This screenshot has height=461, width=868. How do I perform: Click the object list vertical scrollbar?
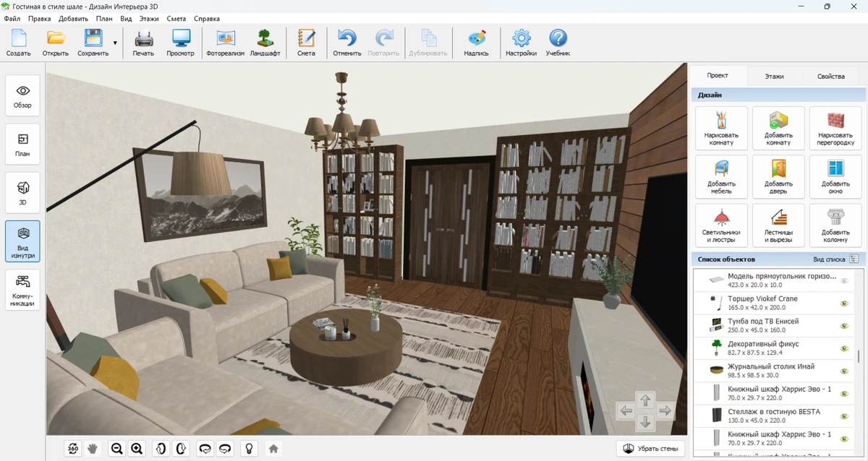[x=859, y=356]
